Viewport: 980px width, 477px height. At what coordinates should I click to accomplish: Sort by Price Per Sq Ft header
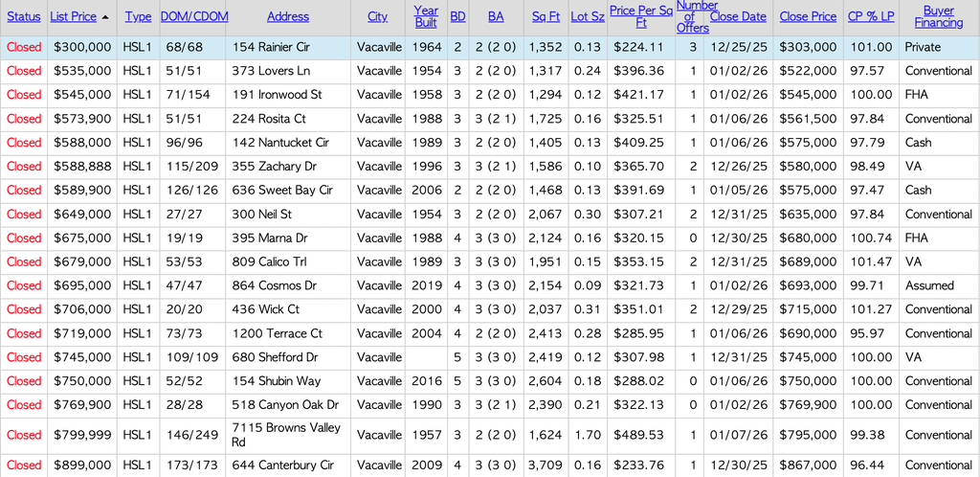[640, 17]
